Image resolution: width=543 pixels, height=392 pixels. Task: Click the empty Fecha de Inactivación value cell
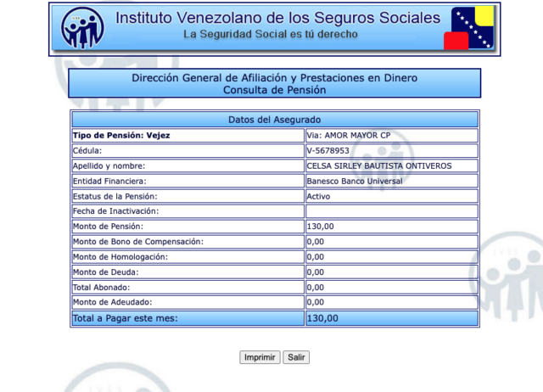[x=392, y=211]
